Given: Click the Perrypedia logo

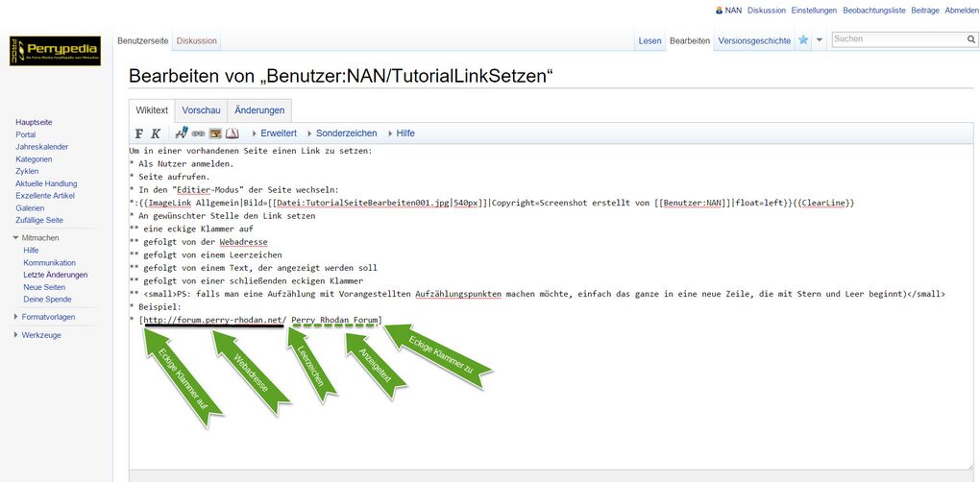Looking at the screenshot, I should click(55, 51).
